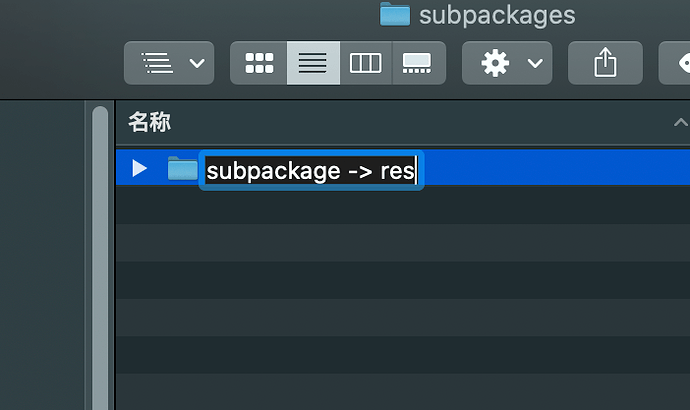Sort by 名称 column header

coord(150,122)
